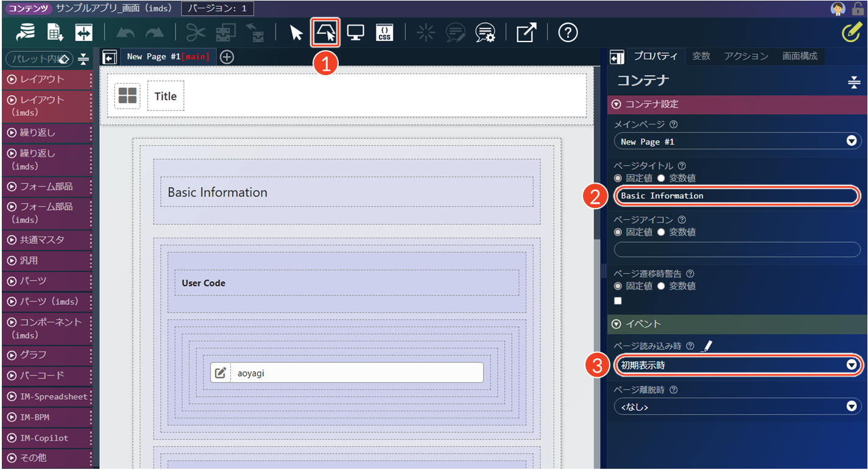The width and height of the screenshot is (868, 470).
Task: Switch to the アクション tab
Action: click(746, 56)
